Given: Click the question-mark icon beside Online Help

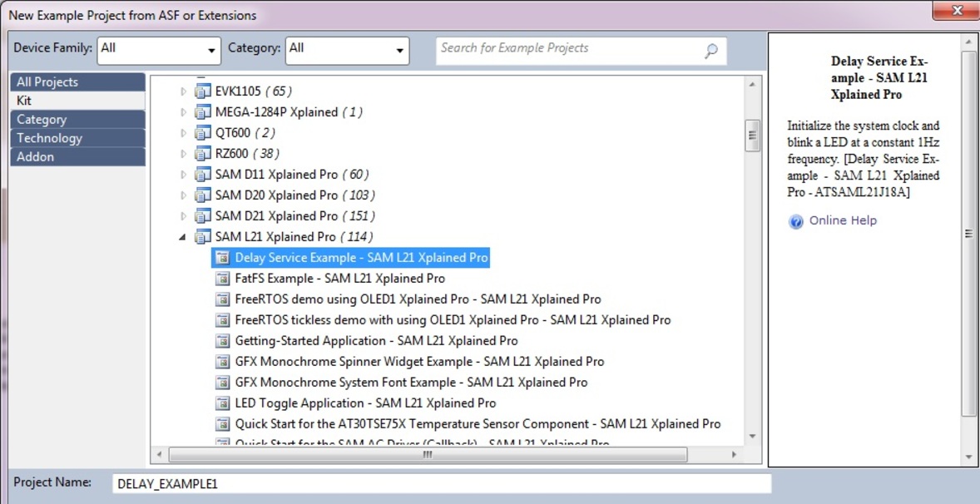Looking at the screenshot, I should [x=796, y=221].
